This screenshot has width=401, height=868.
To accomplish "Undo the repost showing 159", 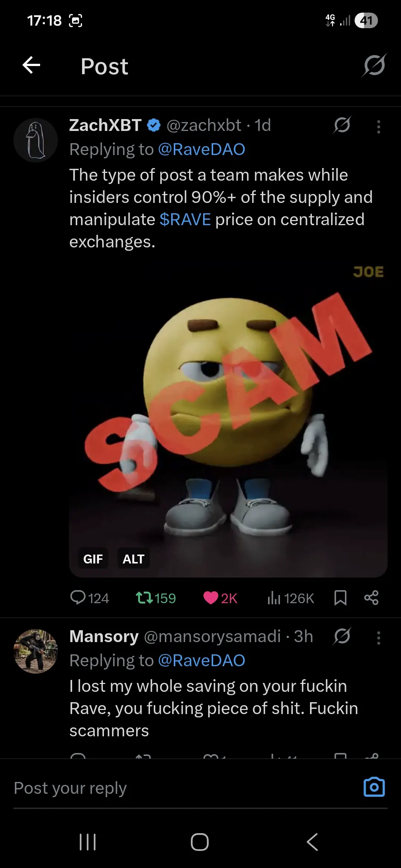I will click(x=156, y=598).
